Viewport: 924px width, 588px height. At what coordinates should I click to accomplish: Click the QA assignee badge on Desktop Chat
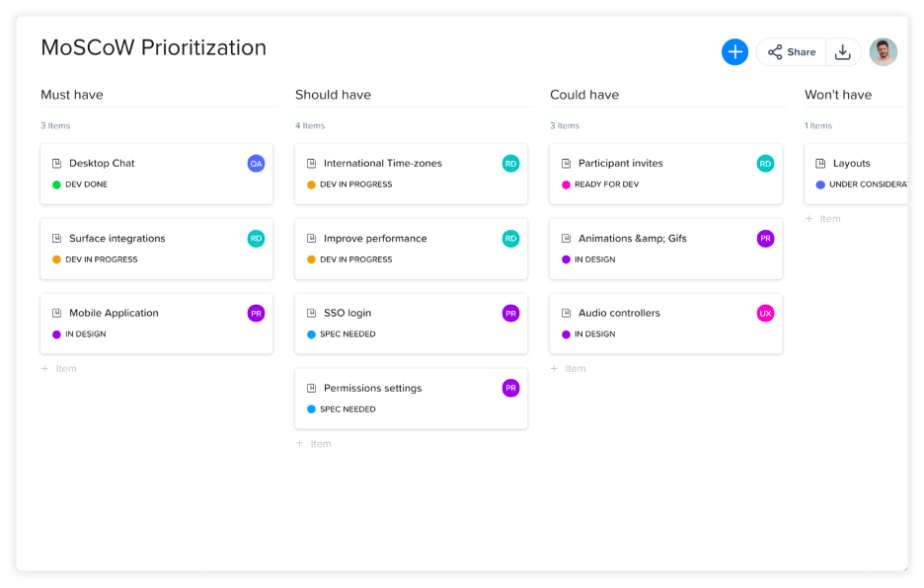[x=256, y=164]
